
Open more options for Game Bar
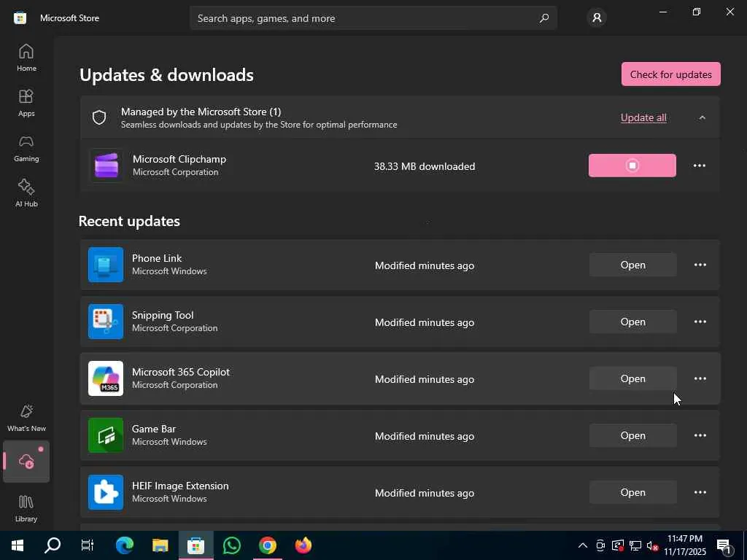point(700,435)
